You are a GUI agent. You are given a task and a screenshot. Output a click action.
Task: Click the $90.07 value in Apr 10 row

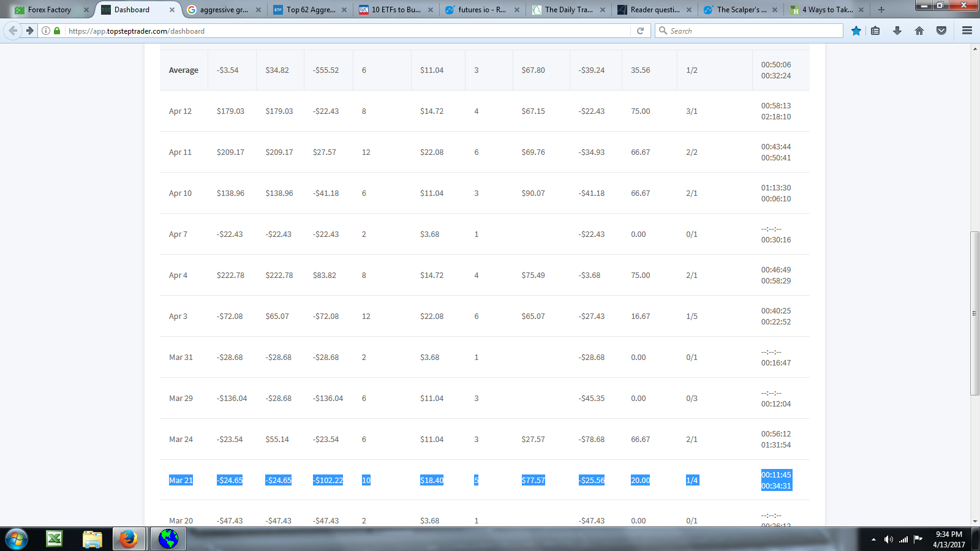point(533,193)
